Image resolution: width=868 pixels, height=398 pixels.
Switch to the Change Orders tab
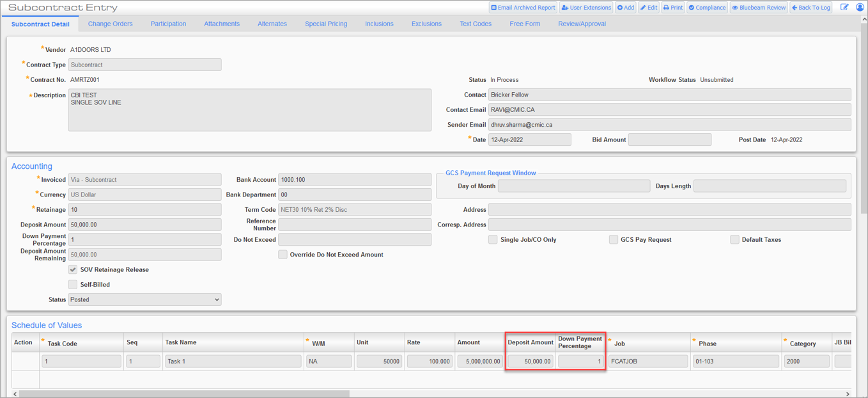point(111,24)
